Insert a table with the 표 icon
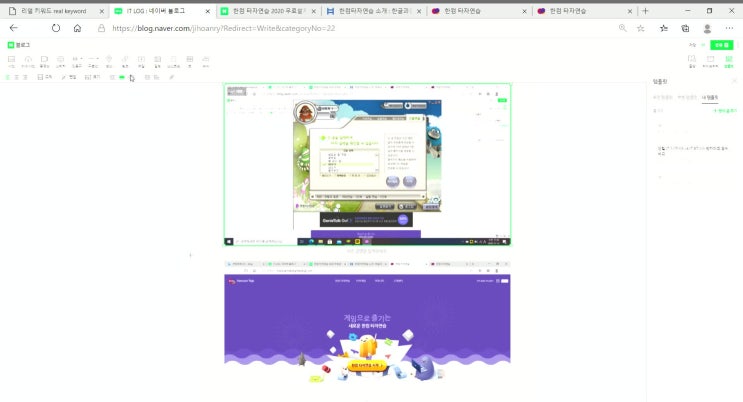The image size is (743, 402). pos(190,61)
